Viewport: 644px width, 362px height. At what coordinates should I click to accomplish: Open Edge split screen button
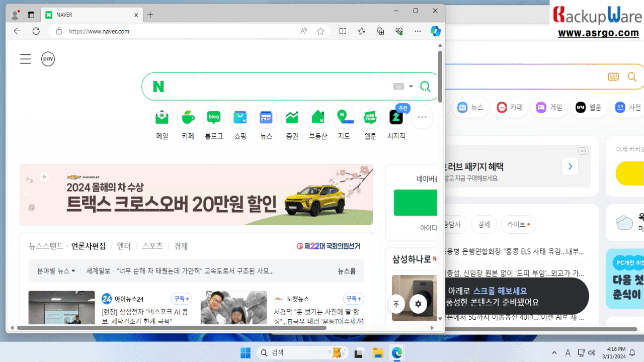(x=343, y=31)
